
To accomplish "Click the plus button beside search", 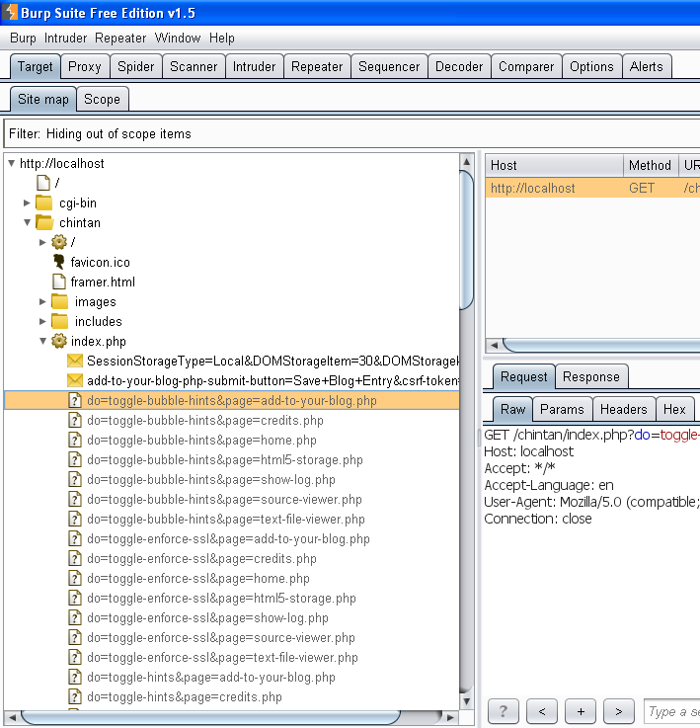I will tap(581, 711).
